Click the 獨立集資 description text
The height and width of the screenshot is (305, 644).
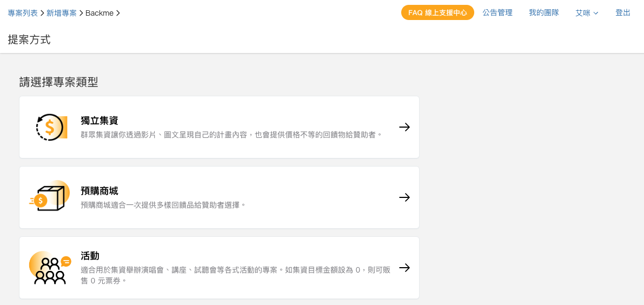pos(231,135)
